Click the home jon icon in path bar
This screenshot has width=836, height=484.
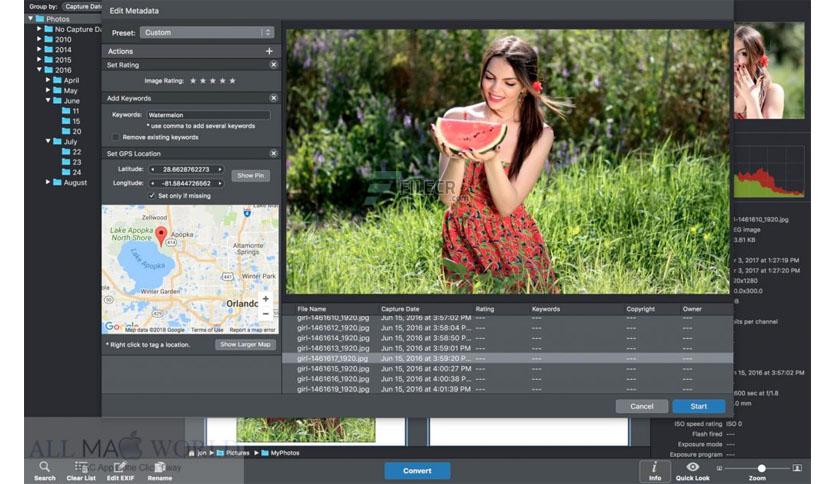pyautogui.click(x=198, y=453)
